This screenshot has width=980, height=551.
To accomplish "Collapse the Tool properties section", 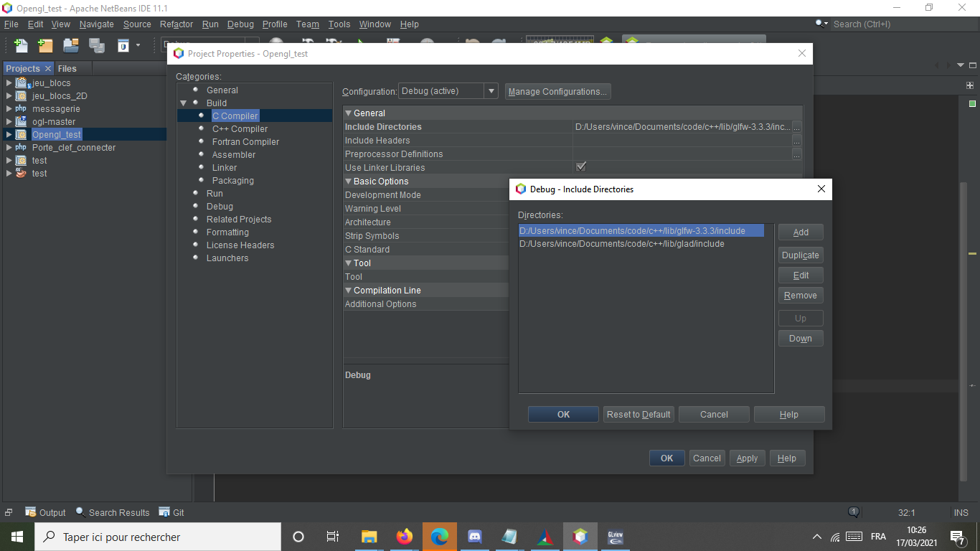I will point(349,263).
